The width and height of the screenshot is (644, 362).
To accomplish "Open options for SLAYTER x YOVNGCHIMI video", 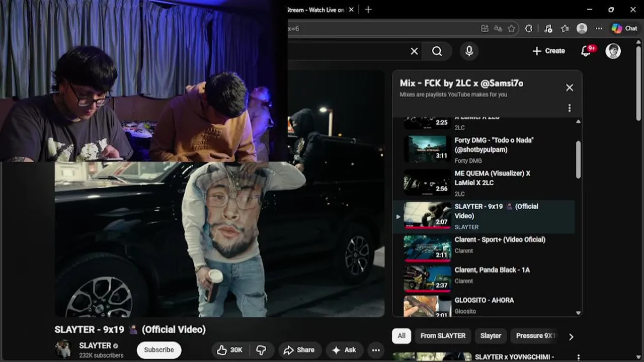I will pos(578,357).
